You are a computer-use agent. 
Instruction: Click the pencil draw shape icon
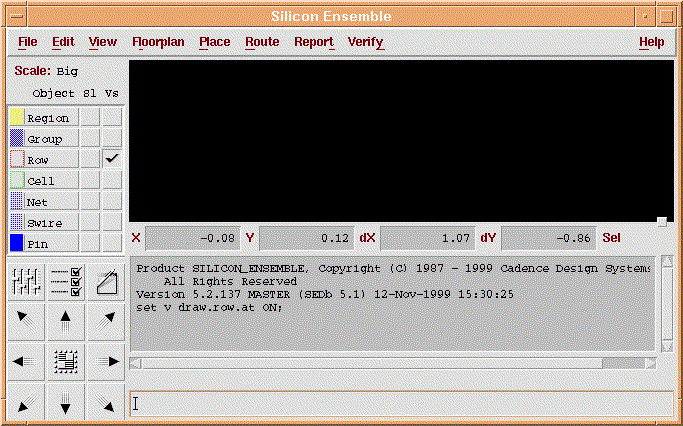[106, 282]
